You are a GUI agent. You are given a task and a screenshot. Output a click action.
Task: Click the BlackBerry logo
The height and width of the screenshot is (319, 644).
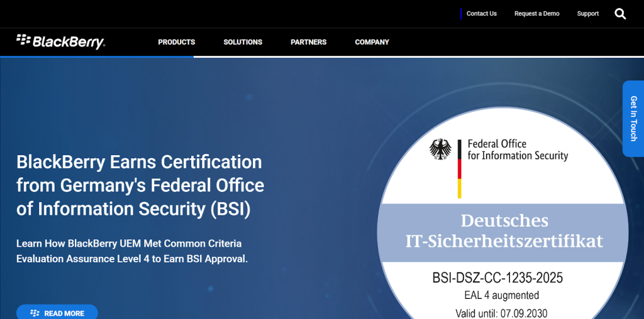(60, 42)
